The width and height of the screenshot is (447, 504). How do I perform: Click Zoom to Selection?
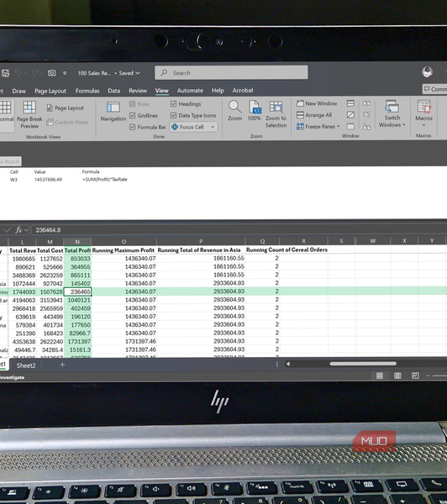pyautogui.click(x=276, y=114)
